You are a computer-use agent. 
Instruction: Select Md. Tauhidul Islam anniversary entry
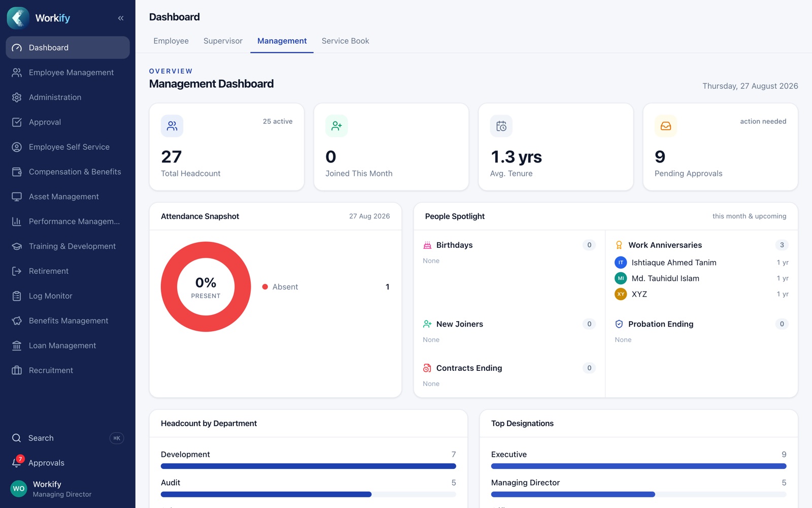[701, 278]
